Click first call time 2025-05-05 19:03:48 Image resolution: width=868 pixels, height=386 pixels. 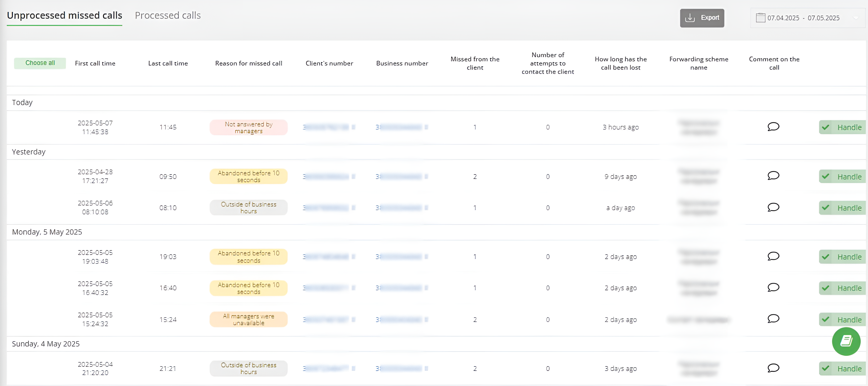[x=95, y=257]
